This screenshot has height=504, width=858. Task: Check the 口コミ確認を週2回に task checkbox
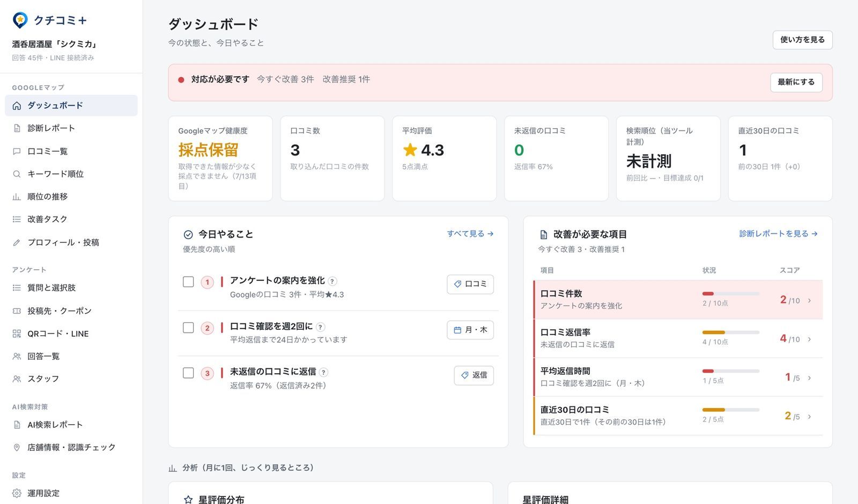(188, 327)
